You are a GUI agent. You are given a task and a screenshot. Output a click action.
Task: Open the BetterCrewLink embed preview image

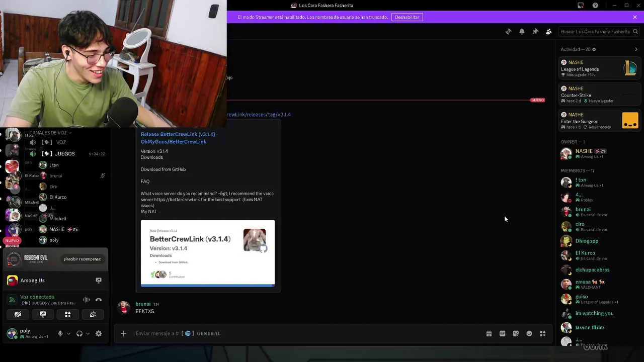pyautogui.click(x=208, y=253)
